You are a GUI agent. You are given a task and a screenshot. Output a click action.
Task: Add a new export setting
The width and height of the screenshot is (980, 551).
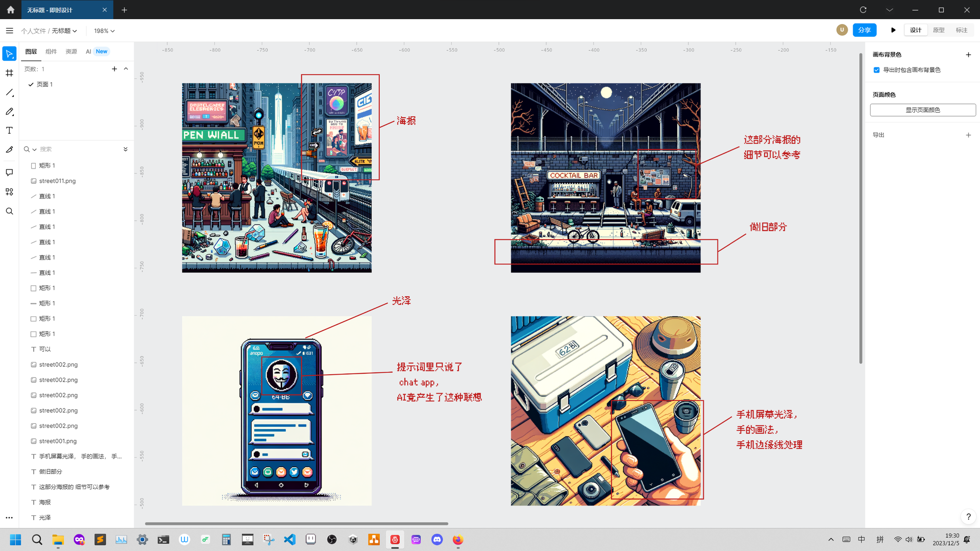click(x=968, y=135)
